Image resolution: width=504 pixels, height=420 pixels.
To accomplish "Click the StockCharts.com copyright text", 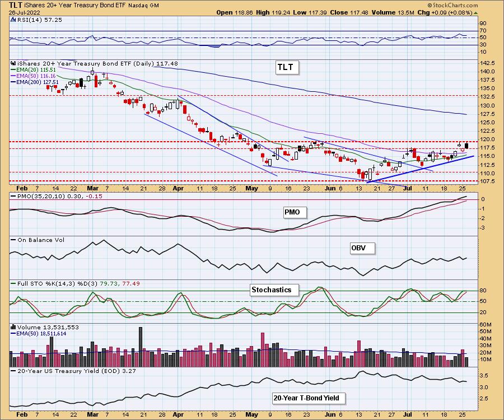I will [452, 5].
